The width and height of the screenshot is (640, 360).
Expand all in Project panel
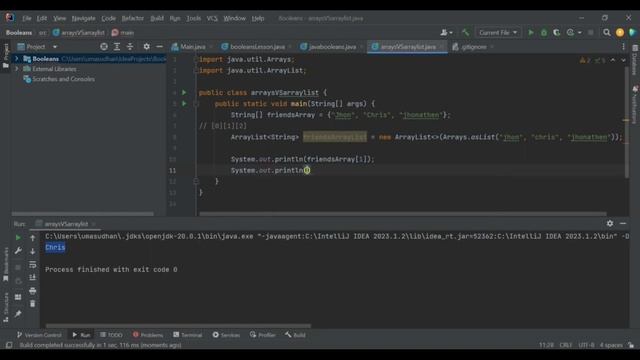click(117, 47)
